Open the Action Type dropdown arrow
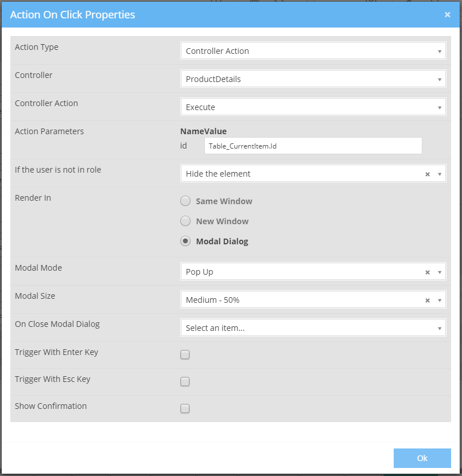The image size is (462, 476). pyautogui.click(x=440, y=50)
